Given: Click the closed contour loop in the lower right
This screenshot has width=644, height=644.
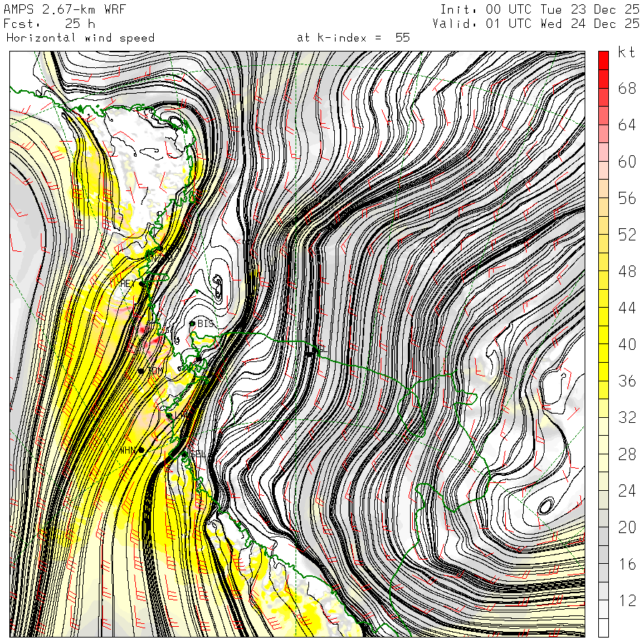Looking at the screenshot, I should 545,506.
